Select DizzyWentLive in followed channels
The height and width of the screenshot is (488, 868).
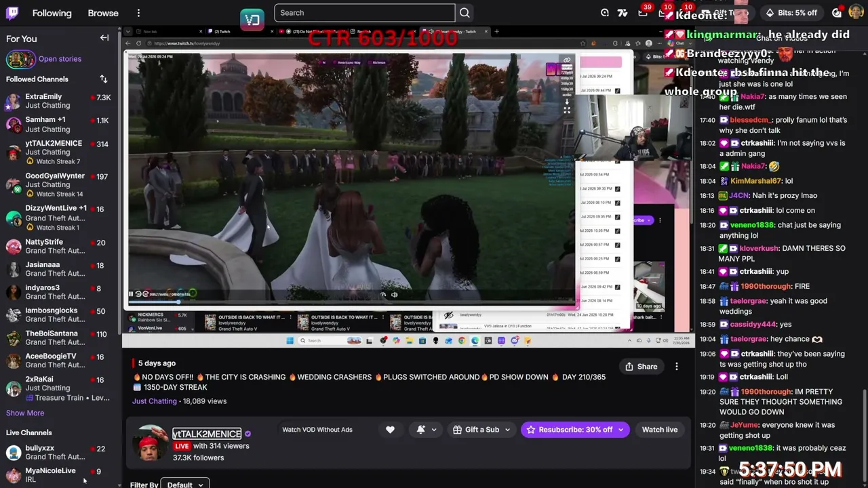click(58, 218)
